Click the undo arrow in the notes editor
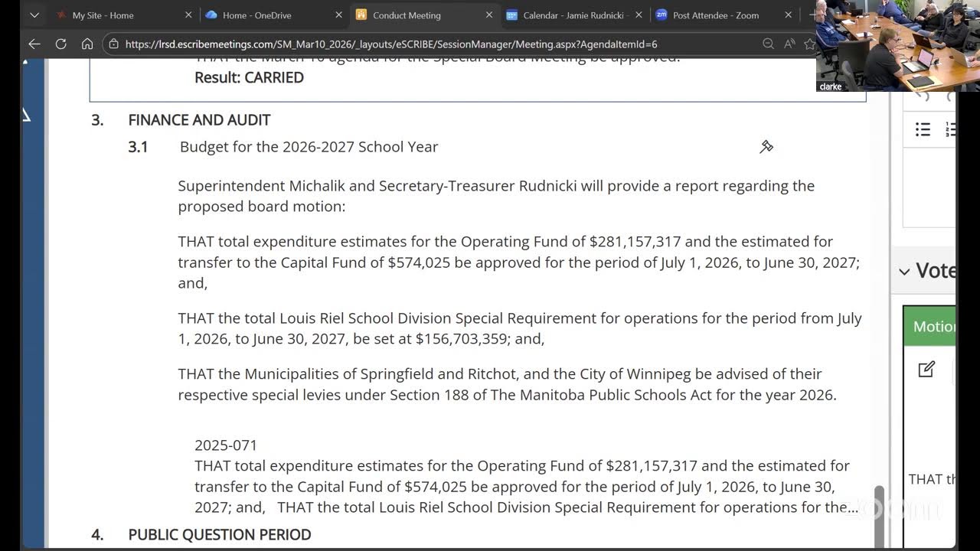The height and width of the screenshot is (551, 980). (923, 96)
